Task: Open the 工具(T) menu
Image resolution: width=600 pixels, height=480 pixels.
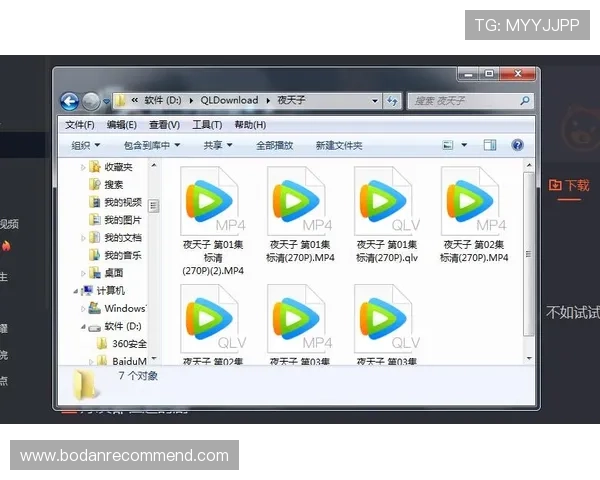Action: 207,125
